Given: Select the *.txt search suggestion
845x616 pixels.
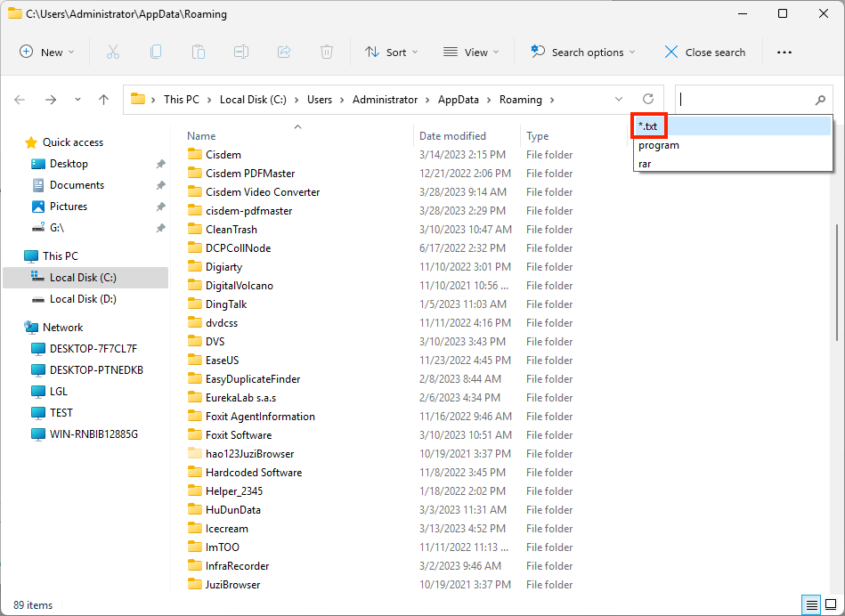Looking at the screenshot, I should click(647, 125).
